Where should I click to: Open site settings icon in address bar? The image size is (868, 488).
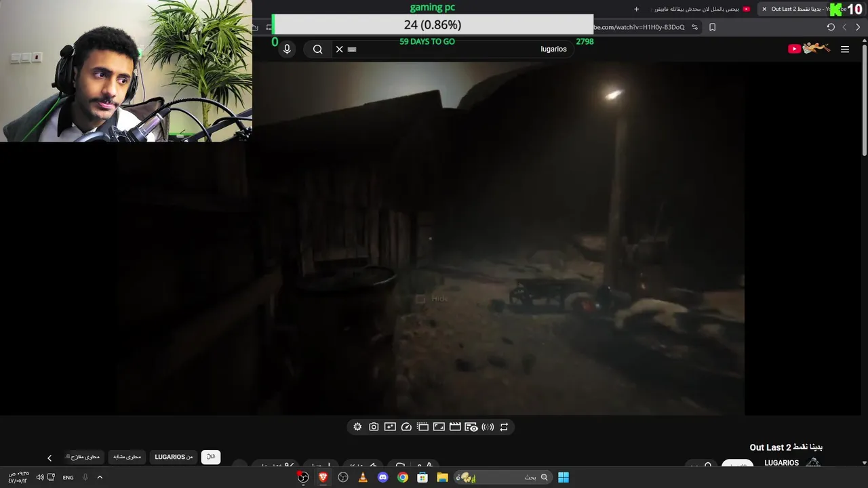click(695, 27)
